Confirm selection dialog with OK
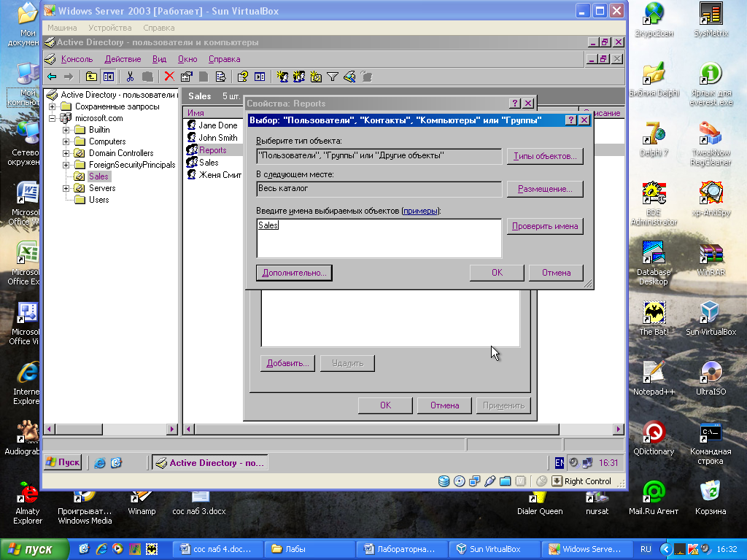 (x=497, y=273)
